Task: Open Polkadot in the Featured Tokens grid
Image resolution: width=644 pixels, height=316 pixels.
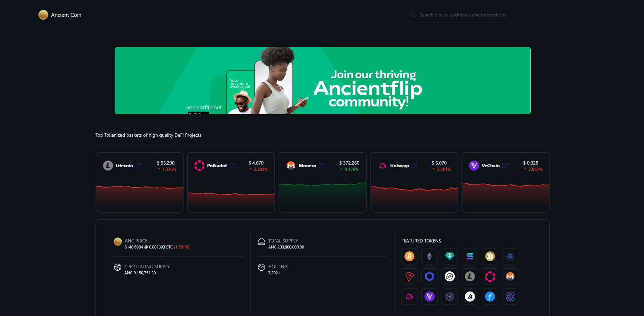Action: pos(490,277)
